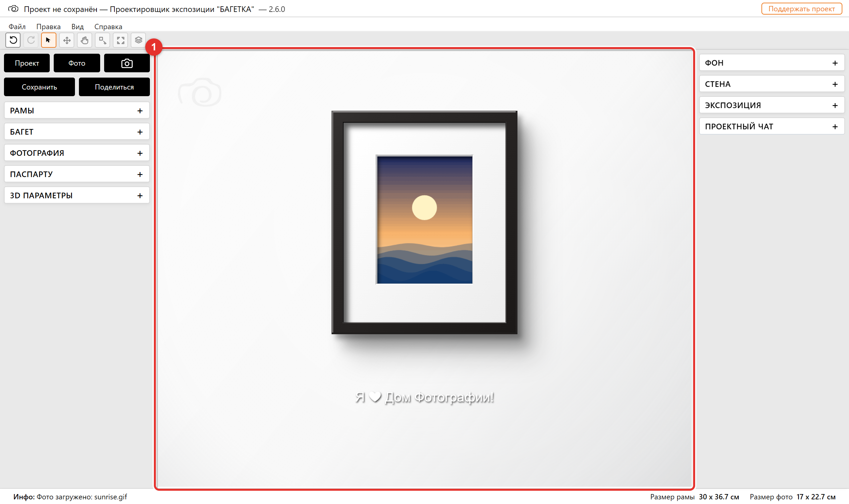Click the Сохранить button
The width and height of the screenshot is (849, 504).
39,87
